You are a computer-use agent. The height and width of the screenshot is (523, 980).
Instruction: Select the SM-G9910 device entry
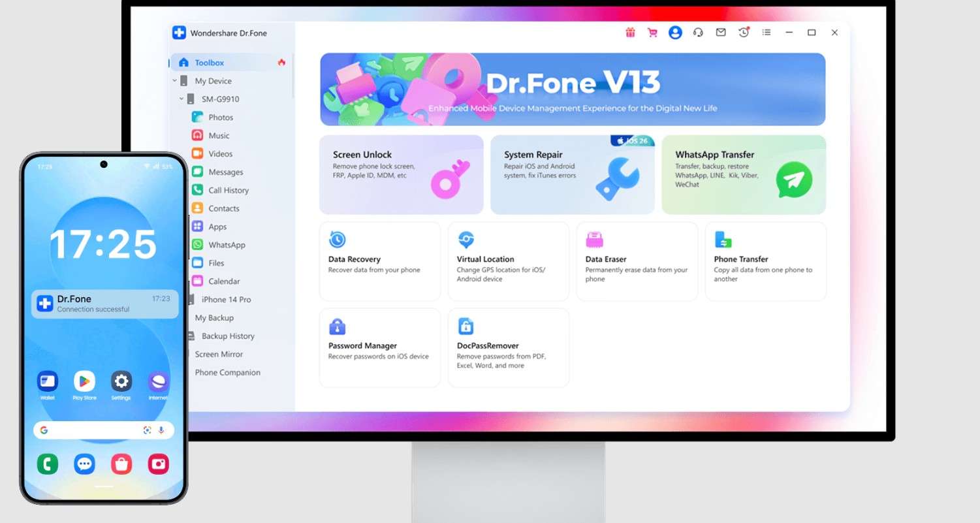[x=220, y=99]
